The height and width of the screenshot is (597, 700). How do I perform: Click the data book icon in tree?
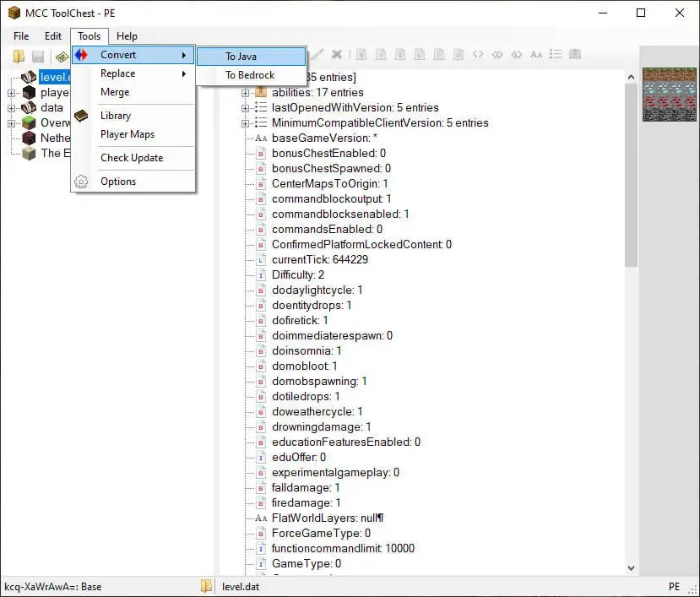point(29,107)
